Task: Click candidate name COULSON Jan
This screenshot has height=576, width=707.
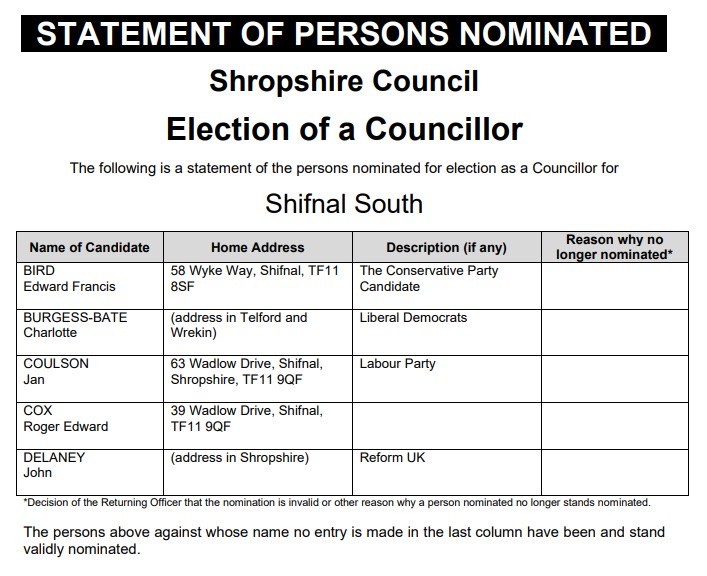Action: tap(56, 372)
